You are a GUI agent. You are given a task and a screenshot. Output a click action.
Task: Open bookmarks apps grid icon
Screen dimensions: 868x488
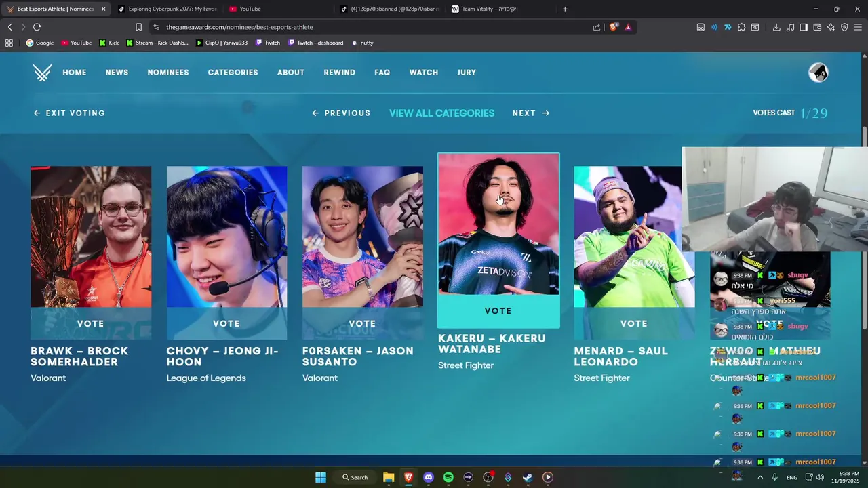click(x=9, y=43)
